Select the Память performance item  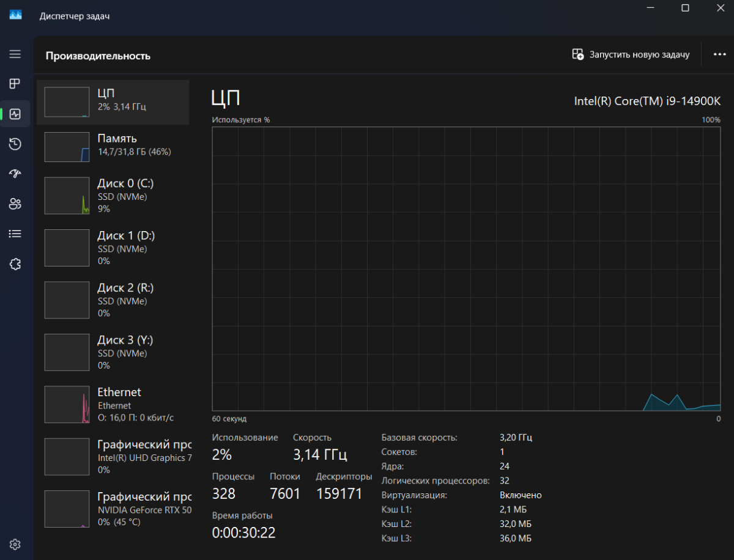tap(113, 147)
